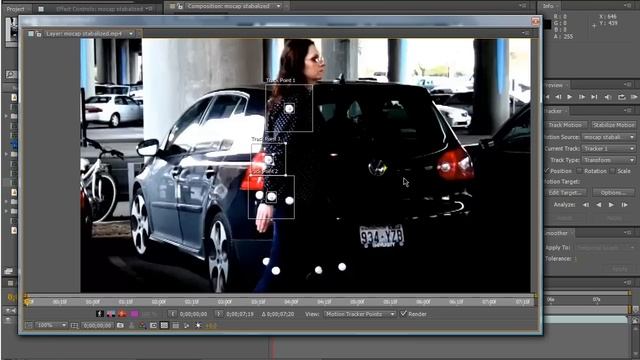Select the Composition: mocap stabilized tab
Viewport: 640px width, 360px height.
[228, 6]
